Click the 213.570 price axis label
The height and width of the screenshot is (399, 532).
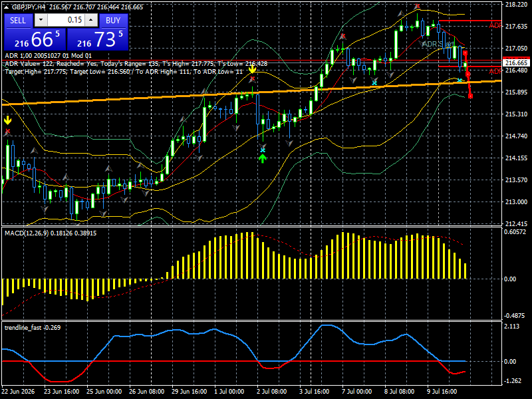point(516,180)
